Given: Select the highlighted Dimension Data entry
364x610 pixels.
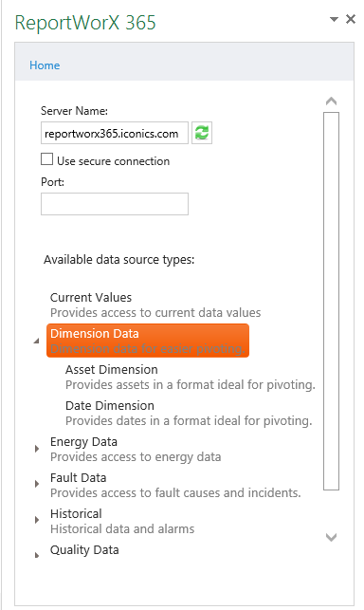Looking at the screenshot, I should pos(148,341).
